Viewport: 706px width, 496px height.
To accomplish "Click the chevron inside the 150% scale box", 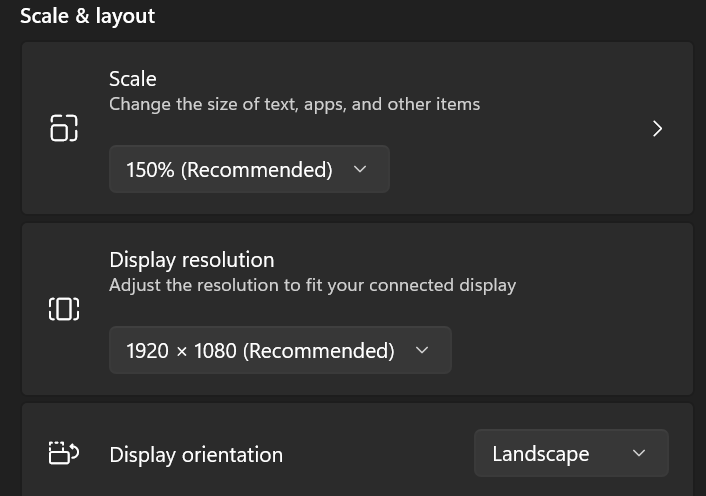I will tap(360, 169).
